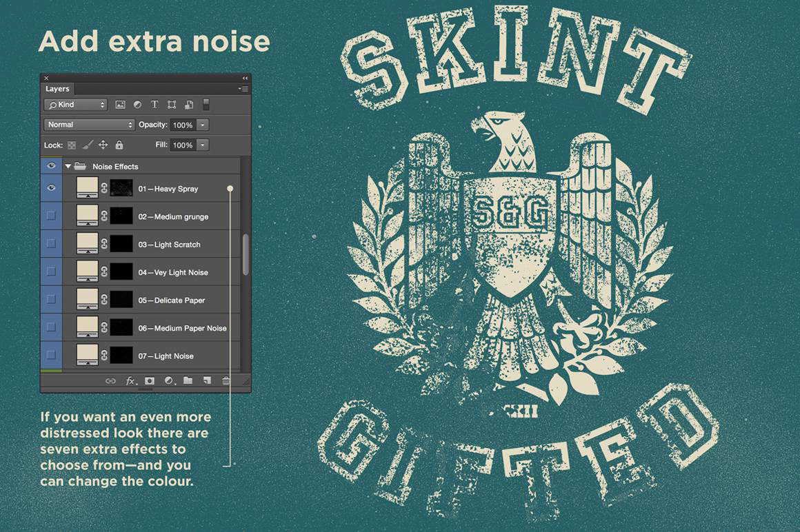Open the Layers panel flyout menu
The image size is (800, 532).
[243, 89]
